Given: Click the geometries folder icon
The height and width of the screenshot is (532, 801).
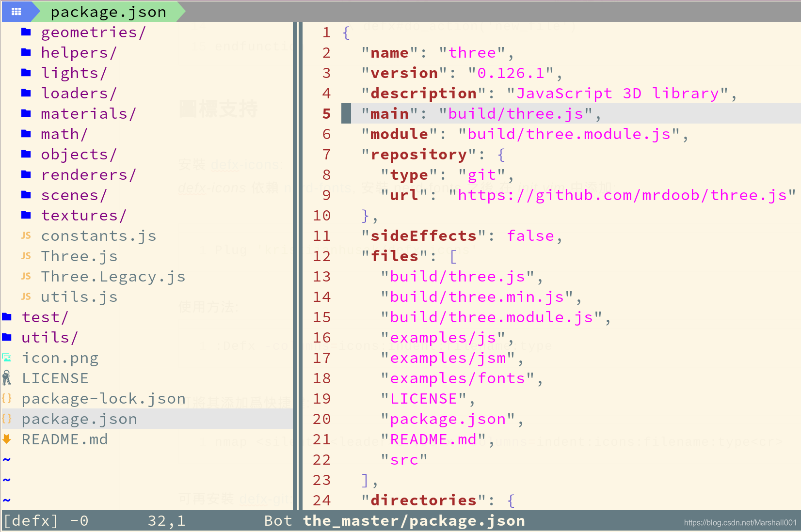Looking at the screenshot, I should pos(26,32).
